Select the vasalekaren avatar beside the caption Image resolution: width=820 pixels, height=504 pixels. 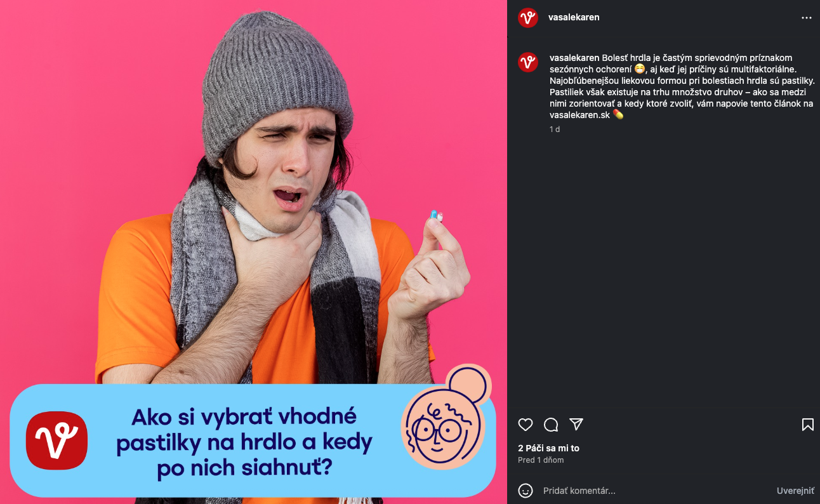pos(528,62)
